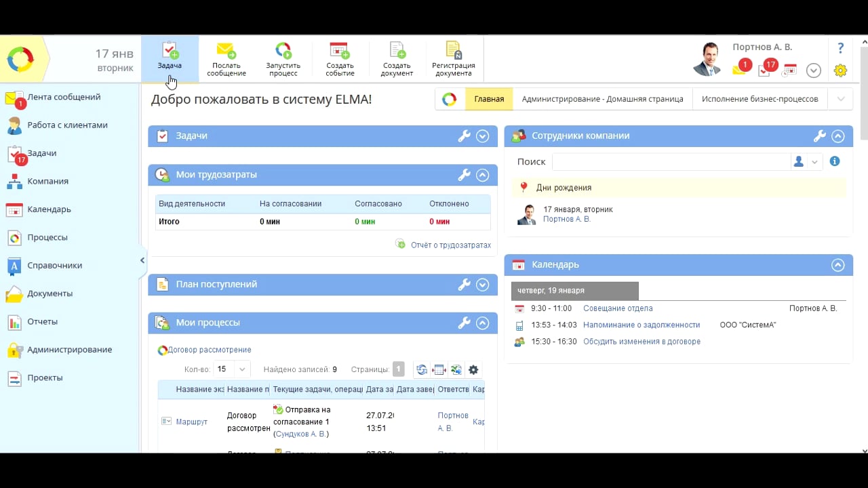
Task: Click the calendar notification icon in the header
Action: click(789, 70)
